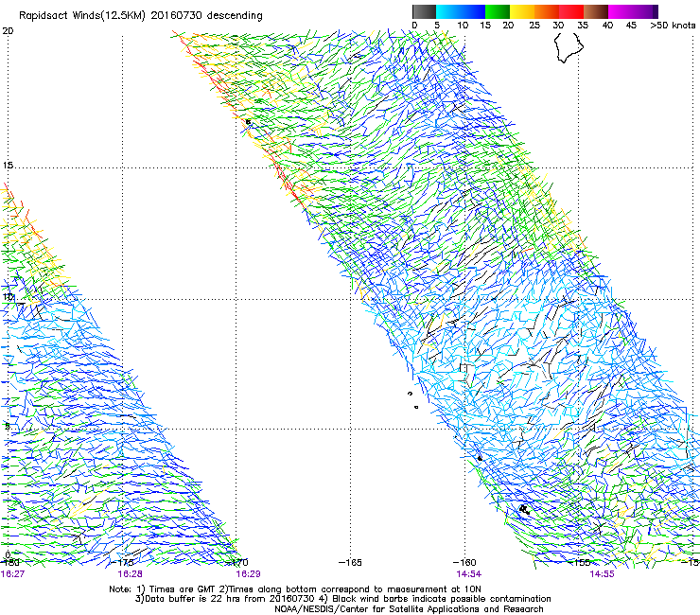Click the '14:55' swath time
This screenshot has height=615, width=700.
click(602, 574)
